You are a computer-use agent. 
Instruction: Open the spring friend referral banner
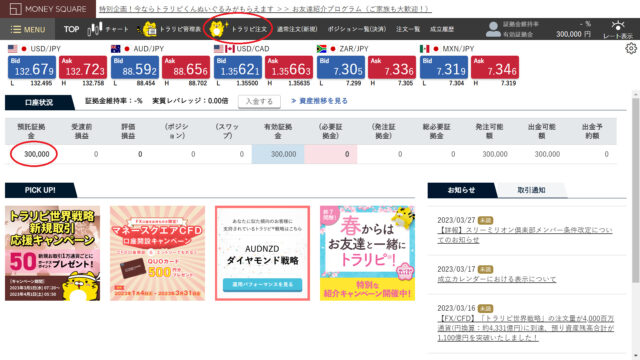point(367,253)
